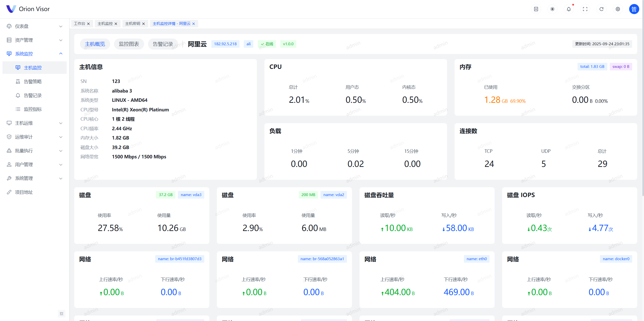
Task: Click the Orion Visor logo
Action: (x=11, y=9)
